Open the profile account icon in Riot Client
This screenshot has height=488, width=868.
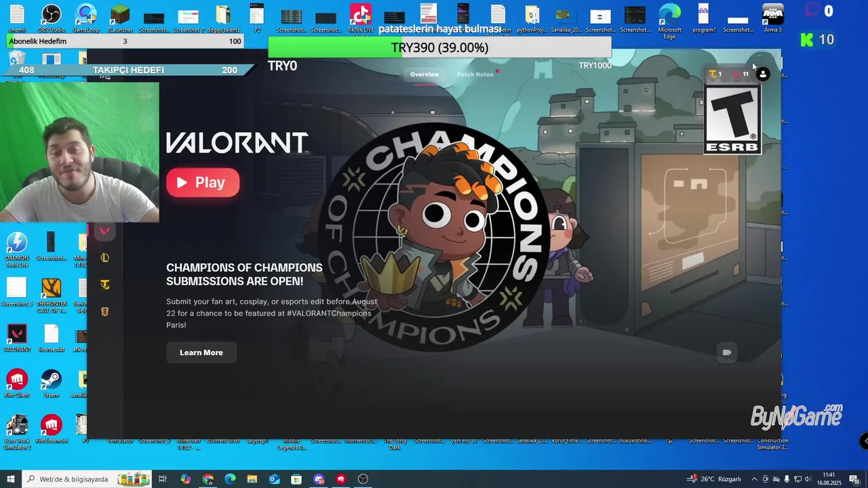pos(763,75)
